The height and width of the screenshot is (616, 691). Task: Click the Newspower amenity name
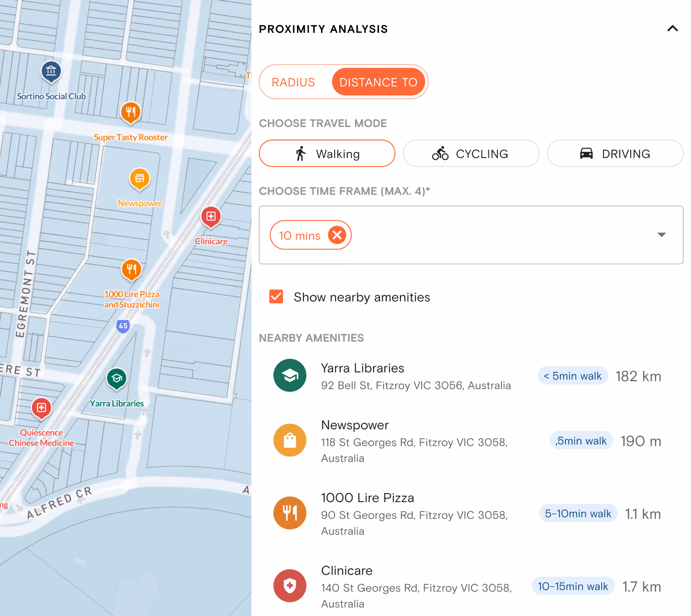tap(355, 425)
